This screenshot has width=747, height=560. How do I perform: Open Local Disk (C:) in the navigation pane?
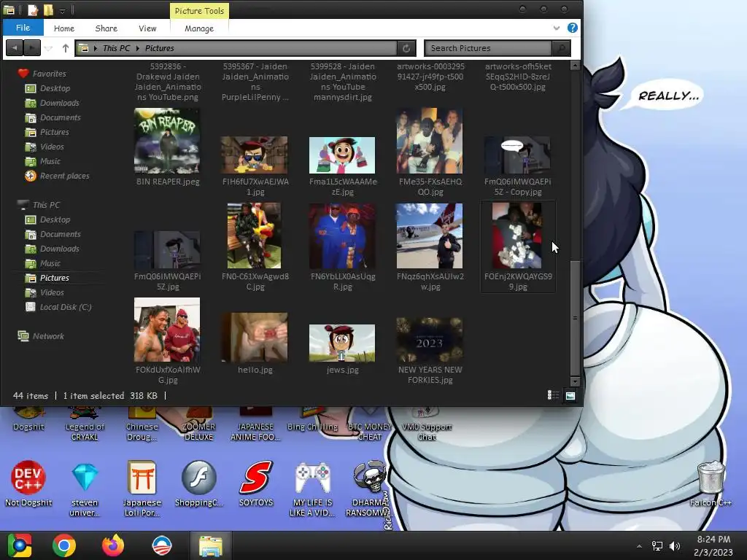tap(65, 307)
